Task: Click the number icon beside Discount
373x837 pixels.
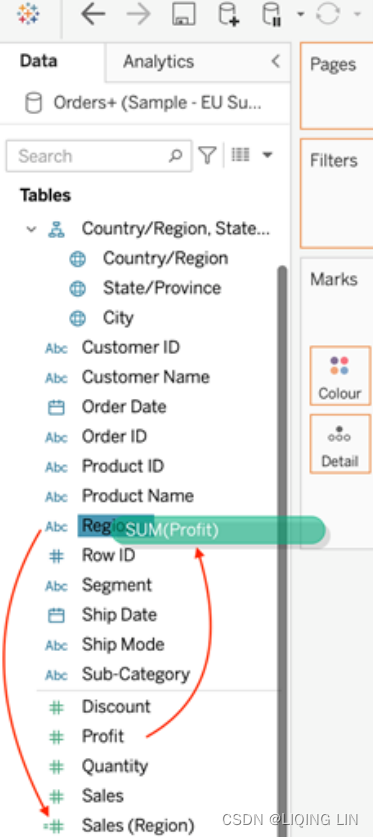Action: (56, 708)
